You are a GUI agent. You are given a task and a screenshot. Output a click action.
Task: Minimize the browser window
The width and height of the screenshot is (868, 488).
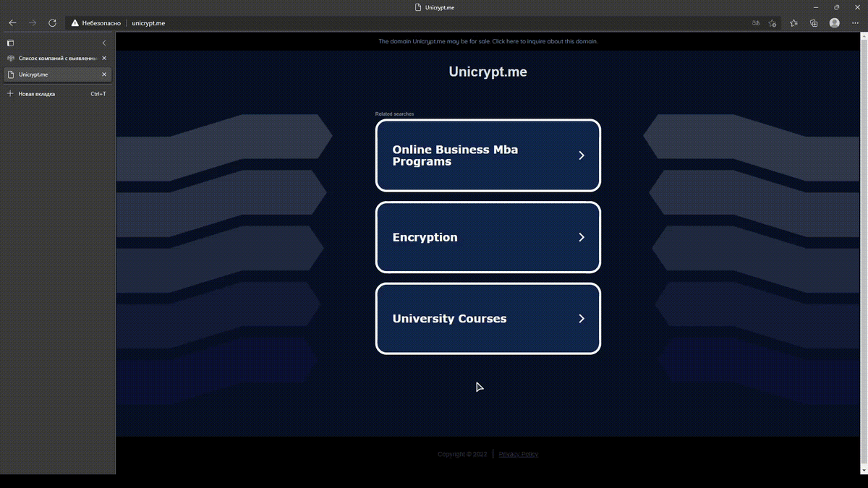[817, 7]
